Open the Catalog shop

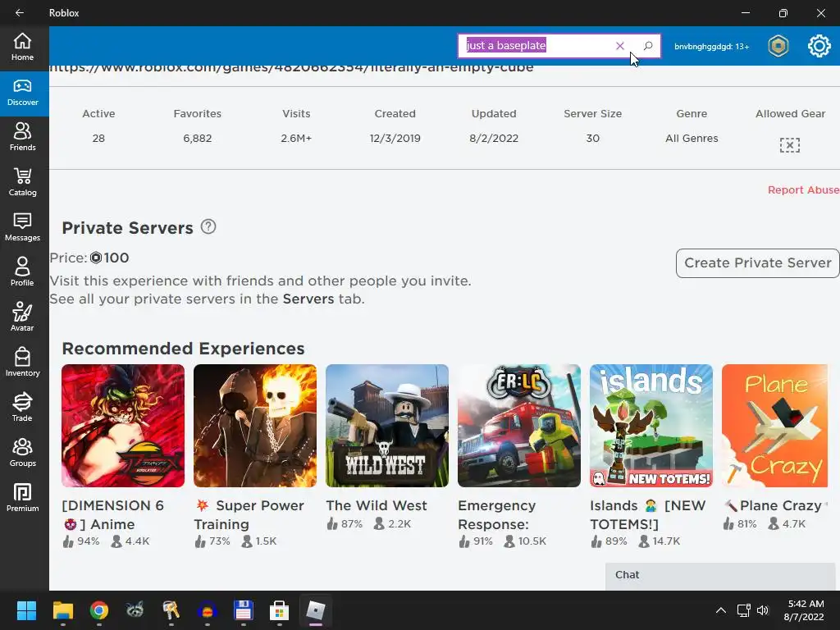point(22,182)
